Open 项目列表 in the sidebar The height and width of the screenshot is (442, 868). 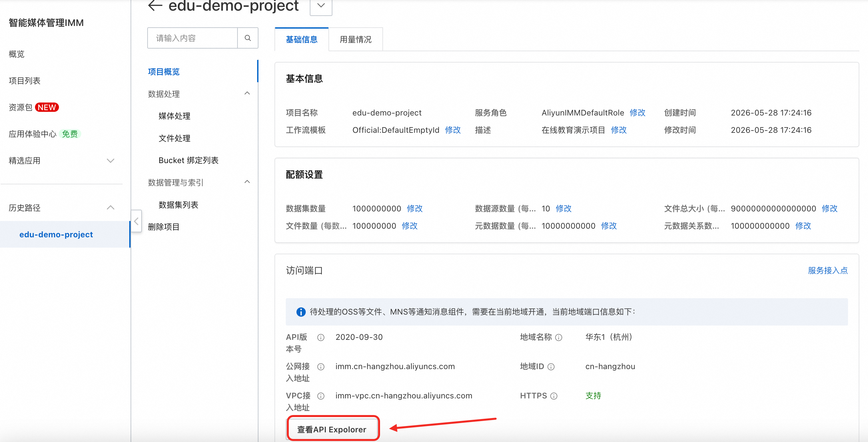click(25, 81)
